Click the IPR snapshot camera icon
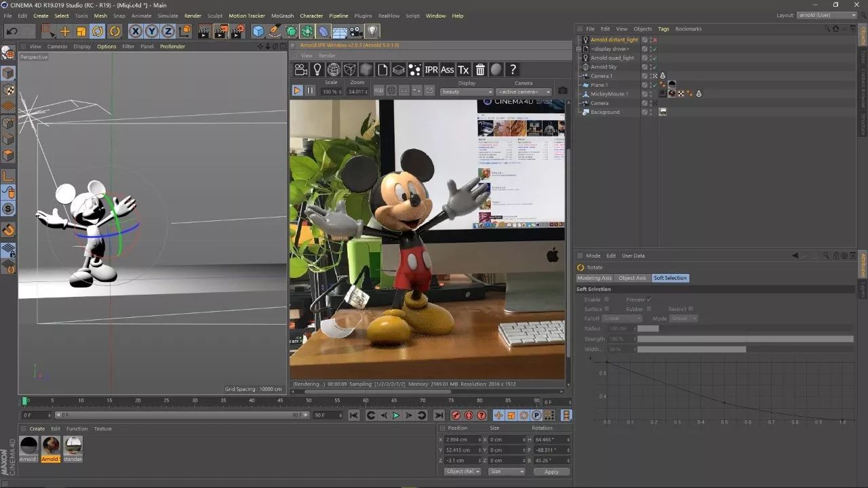 [x=562, y=90]
